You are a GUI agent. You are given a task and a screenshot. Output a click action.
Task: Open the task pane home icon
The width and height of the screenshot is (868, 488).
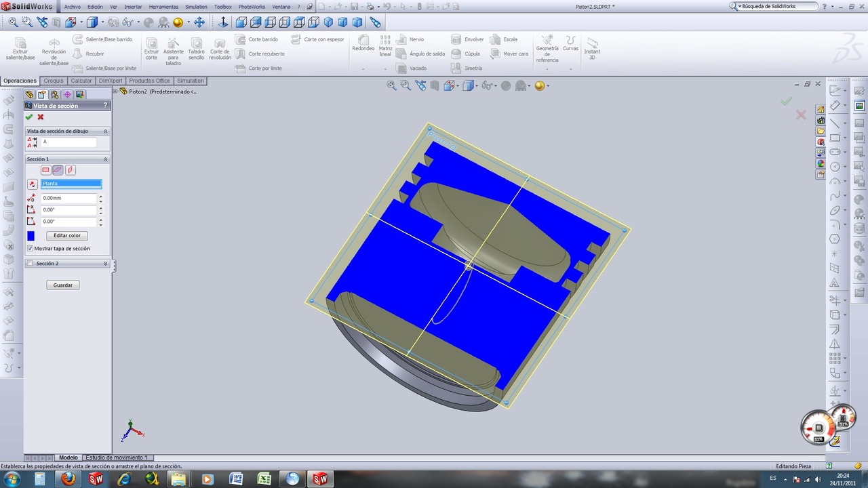[x=821, y=109]
